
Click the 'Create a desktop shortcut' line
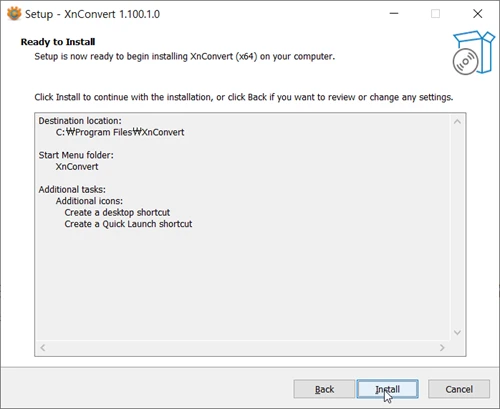117,212
